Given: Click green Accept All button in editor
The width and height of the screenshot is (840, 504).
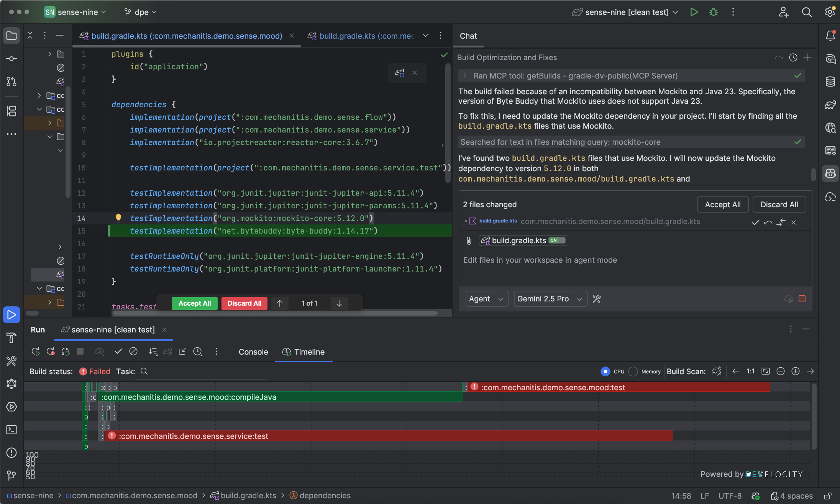Looking at the screenshot, I should click(194, 303).
